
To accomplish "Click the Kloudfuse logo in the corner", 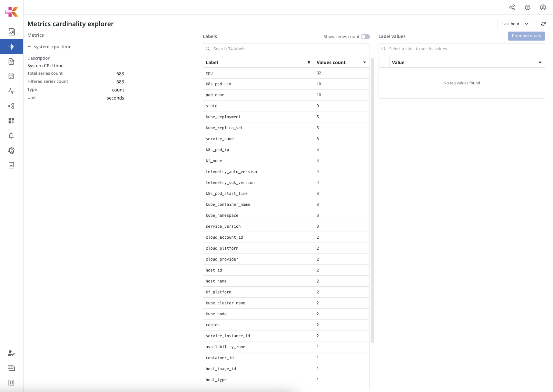I will click(12, 12).
